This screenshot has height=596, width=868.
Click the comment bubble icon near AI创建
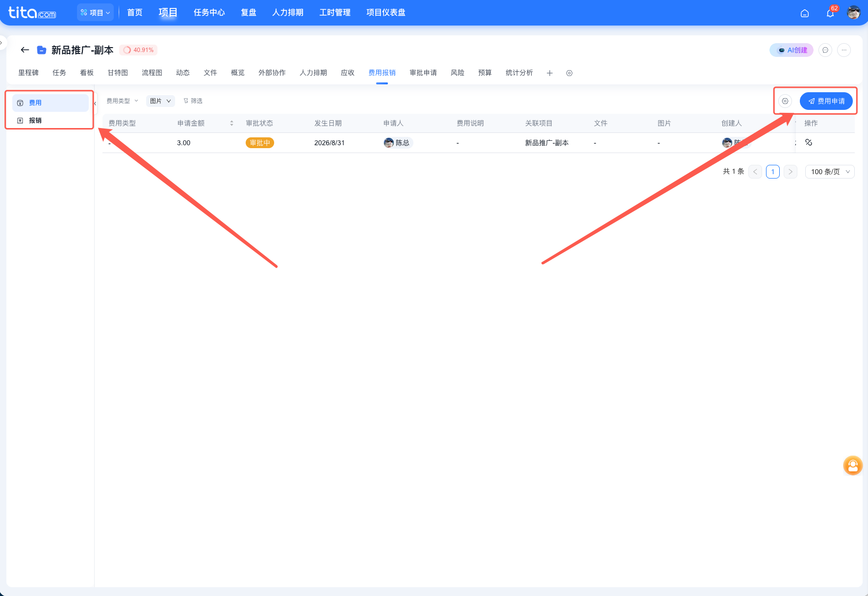(825, 50)
